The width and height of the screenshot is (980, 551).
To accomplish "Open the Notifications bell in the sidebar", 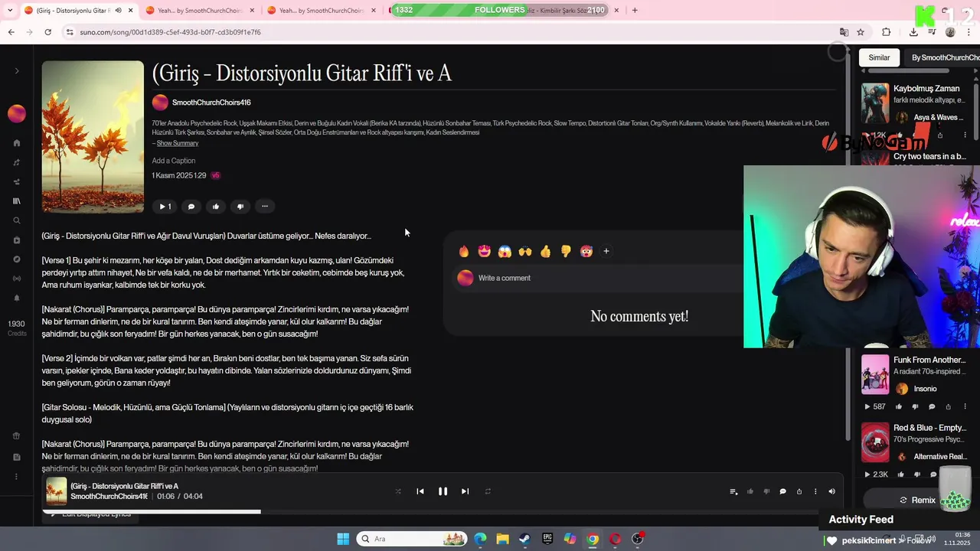I will pos(17,298).
